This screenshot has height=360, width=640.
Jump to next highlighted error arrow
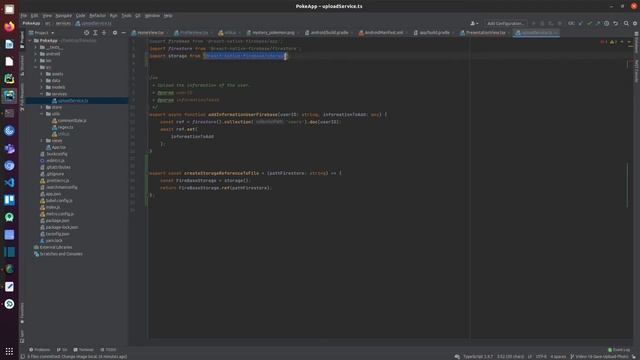click(629, 42)
